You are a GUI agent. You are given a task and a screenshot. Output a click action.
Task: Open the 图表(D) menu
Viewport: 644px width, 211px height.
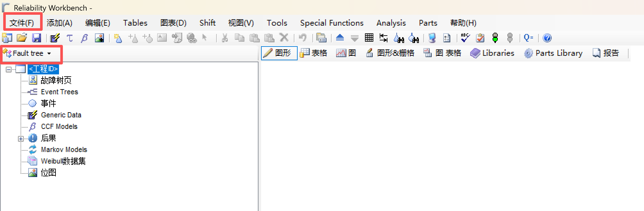(173, 23)
